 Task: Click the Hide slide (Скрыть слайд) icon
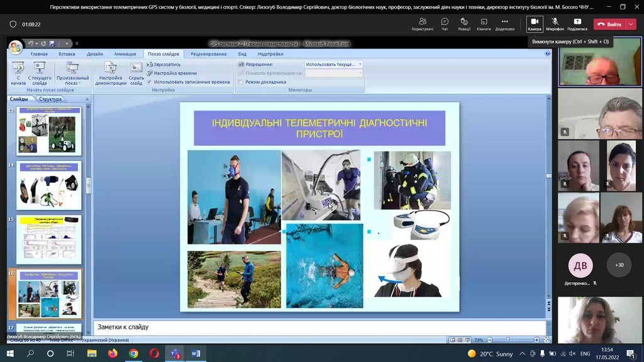click(136, 69)
